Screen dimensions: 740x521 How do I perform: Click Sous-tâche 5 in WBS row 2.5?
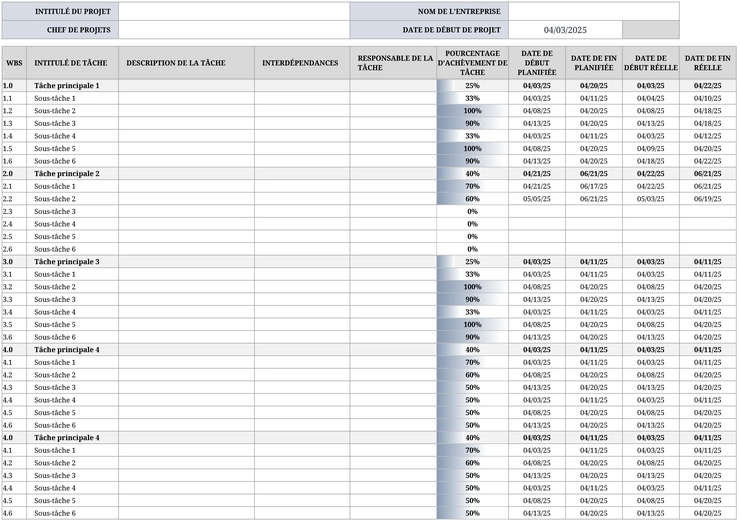tap(55, 236)
